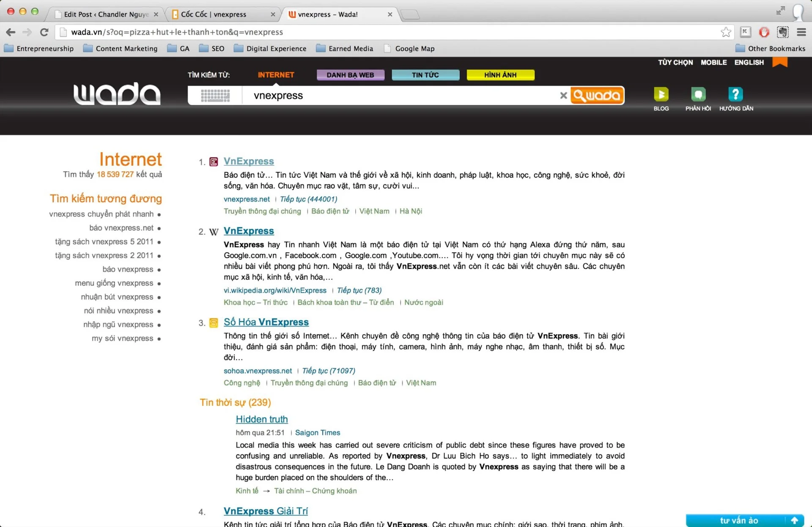Open the Hướng Dẫn help icon

tap(735, 94)
